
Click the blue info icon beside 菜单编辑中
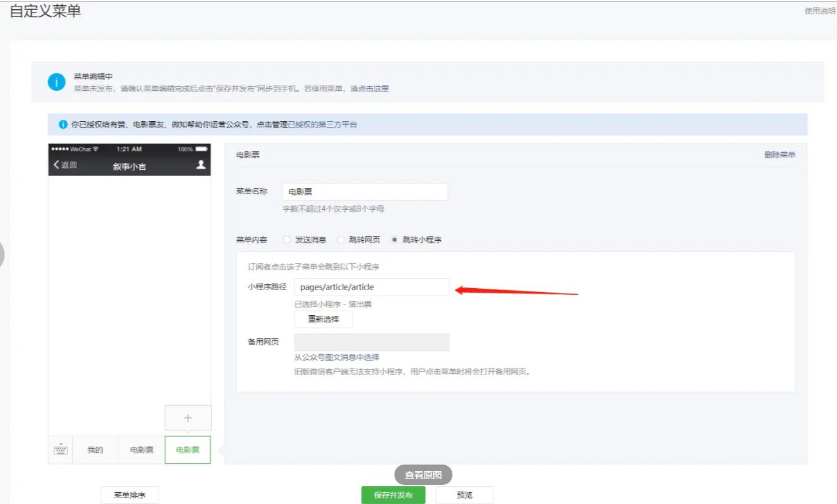pyautogui.click(x=57, y=82)
